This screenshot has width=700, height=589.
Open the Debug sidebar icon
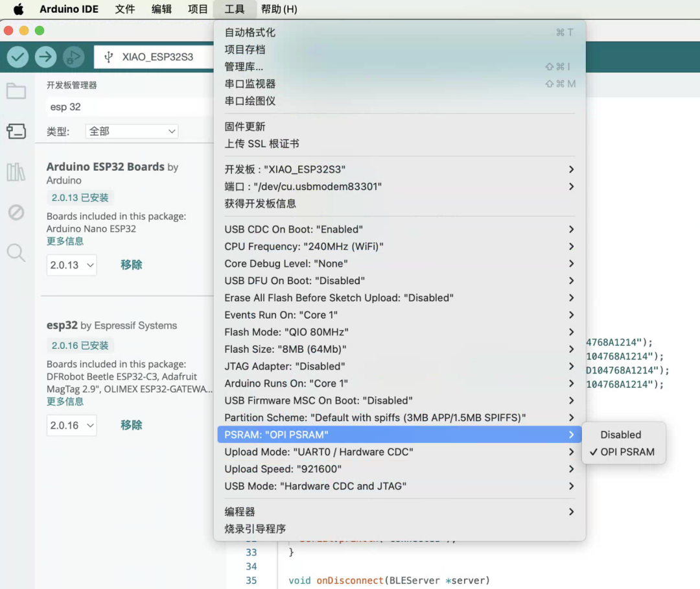pyautogui.click(x=16, y=212)
